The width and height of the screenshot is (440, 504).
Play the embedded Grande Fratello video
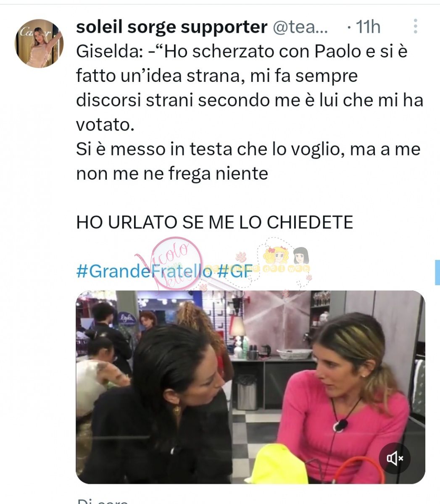point(250,387)
